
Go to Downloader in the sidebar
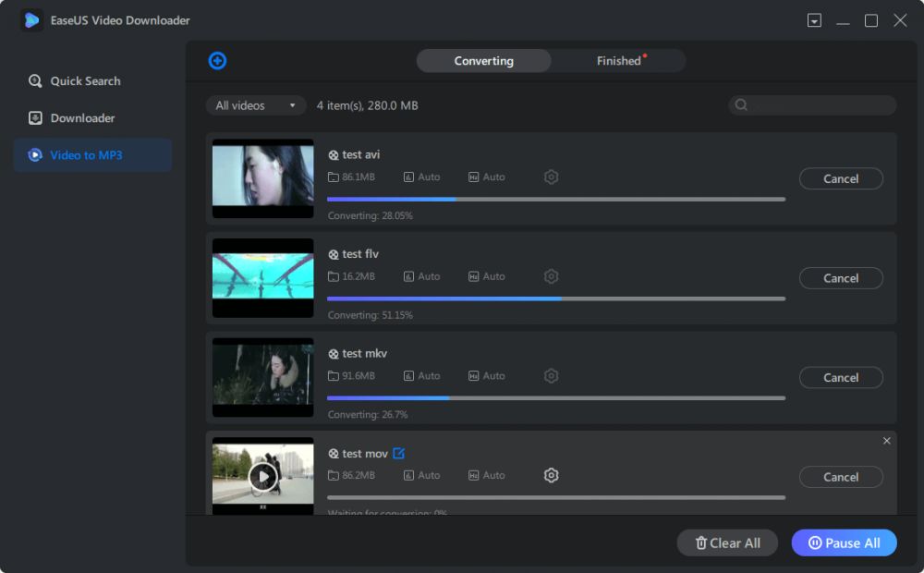pyautogui.click(x=82, y=118)
